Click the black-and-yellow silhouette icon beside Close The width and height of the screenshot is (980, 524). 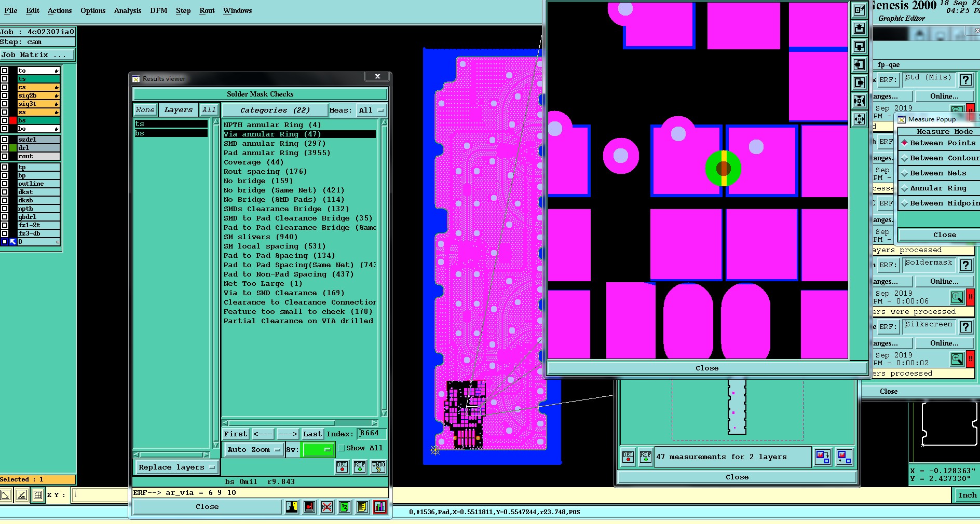pos(292,507)
